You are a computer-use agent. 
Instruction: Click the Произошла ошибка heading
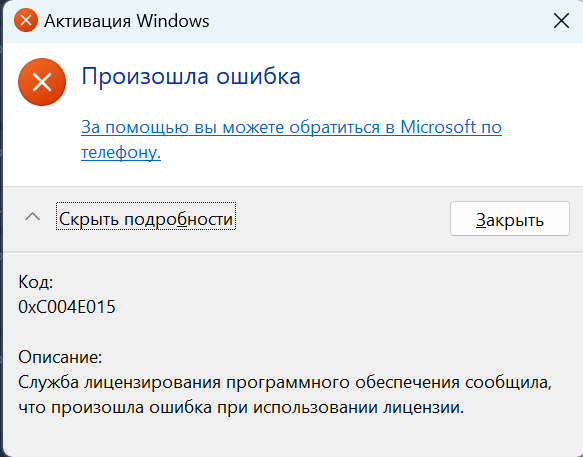191,76
